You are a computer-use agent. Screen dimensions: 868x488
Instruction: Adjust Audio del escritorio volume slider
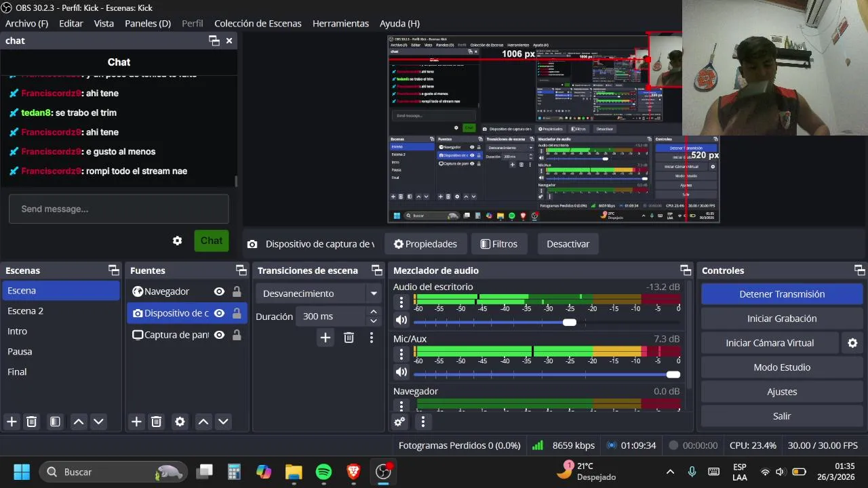[570, 322]
